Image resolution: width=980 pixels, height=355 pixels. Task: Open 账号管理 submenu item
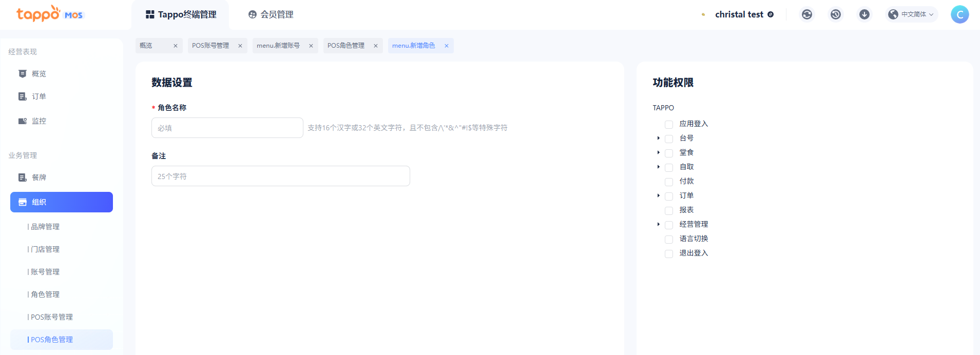tap(45, 272)
